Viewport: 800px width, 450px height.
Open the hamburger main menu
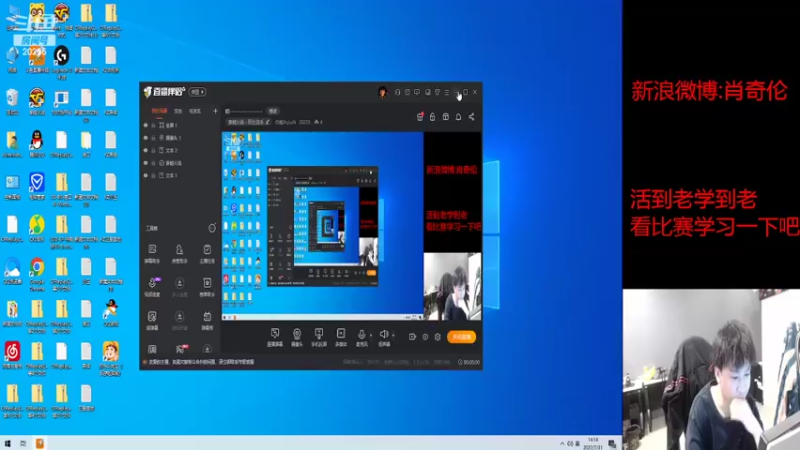click(446, 92)
